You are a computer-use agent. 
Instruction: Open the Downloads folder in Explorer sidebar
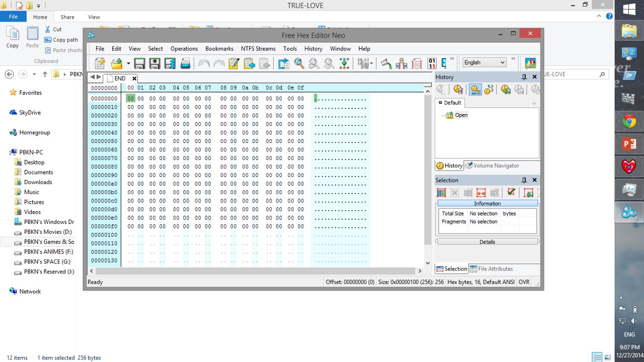[38, 182]
